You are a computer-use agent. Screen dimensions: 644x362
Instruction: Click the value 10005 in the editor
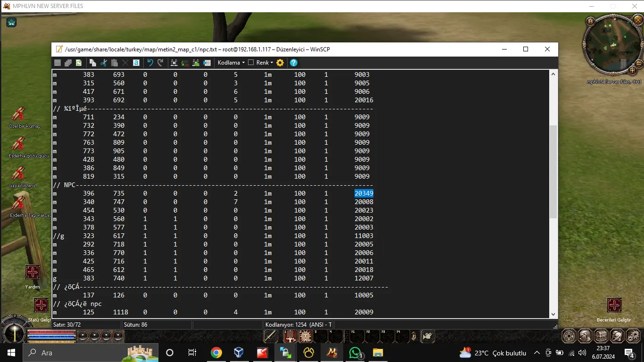tap(364, 295)
